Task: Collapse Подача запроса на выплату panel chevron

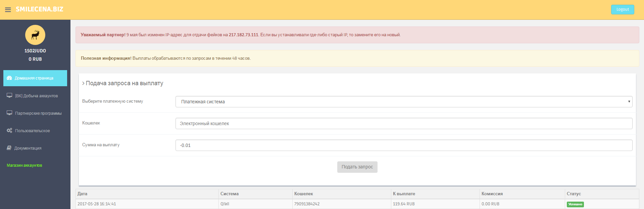Action: [83, 83]
